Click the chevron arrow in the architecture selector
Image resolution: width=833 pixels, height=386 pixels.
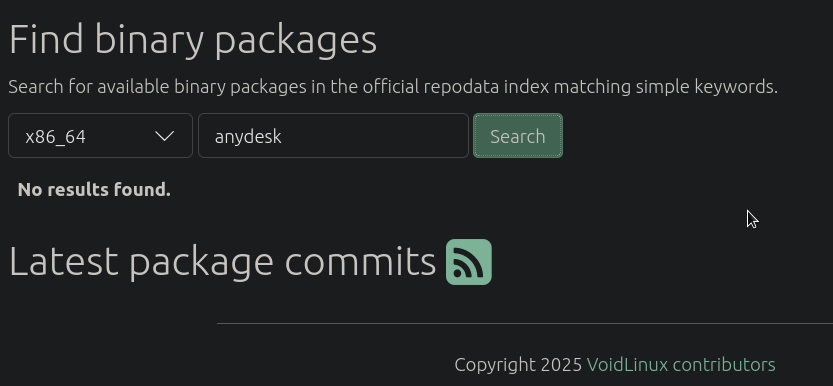(x=165, y=136)
